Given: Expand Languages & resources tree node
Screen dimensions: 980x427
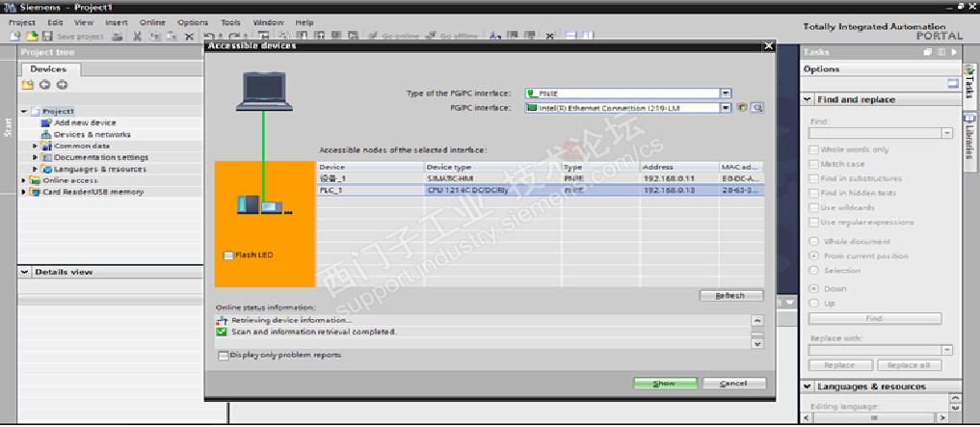Looking at the screenshot, I should tap(36, 169).
